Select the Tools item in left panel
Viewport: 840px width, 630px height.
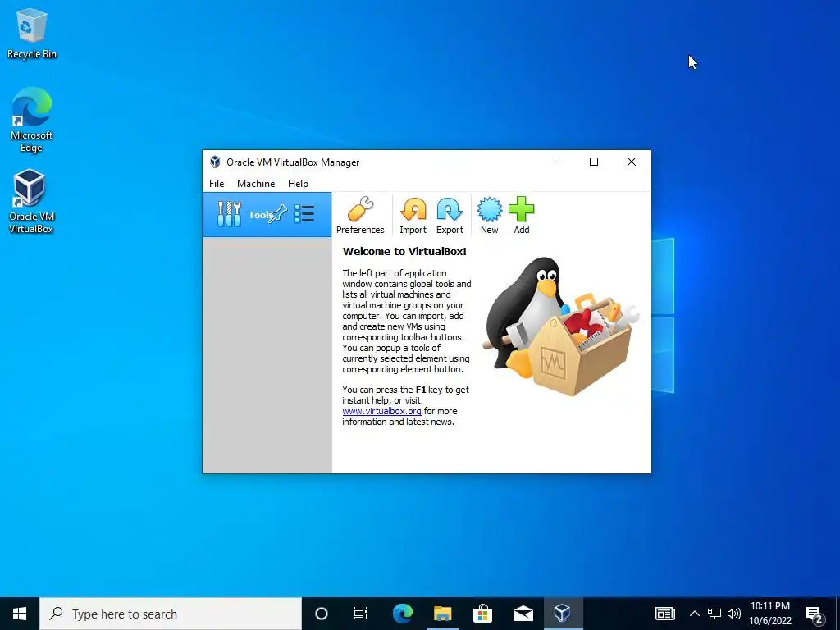[x=267, y=214]
